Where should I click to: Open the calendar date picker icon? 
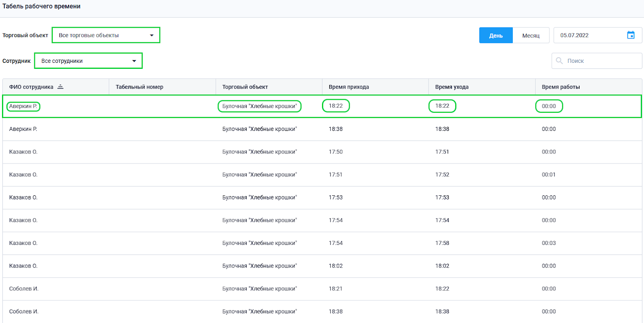pyautogui.click(x=631, y=35)
